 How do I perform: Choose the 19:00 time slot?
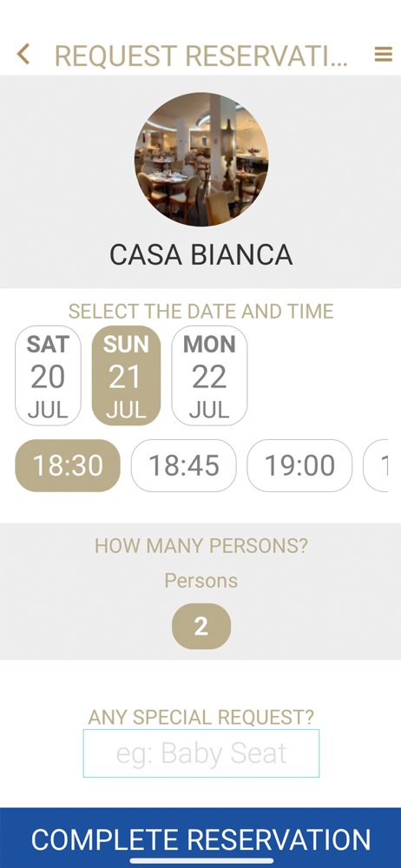[x=299, y=465]
